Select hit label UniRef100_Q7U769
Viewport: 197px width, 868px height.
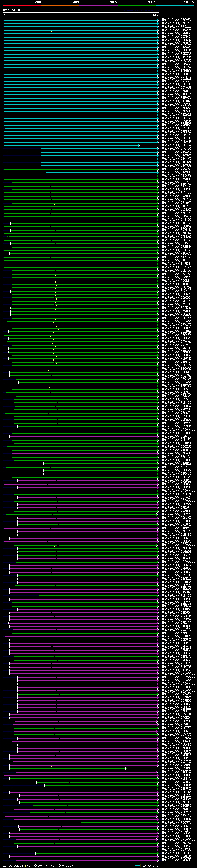176,287
